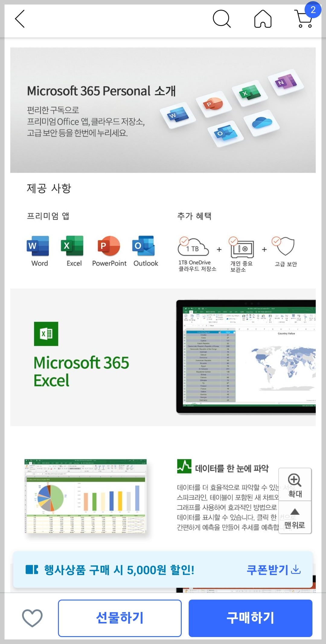The width and height of the screenshot is (326, 644).
Task: Tap the 구매하기 purchase button
Action: (x=251, y=618)
